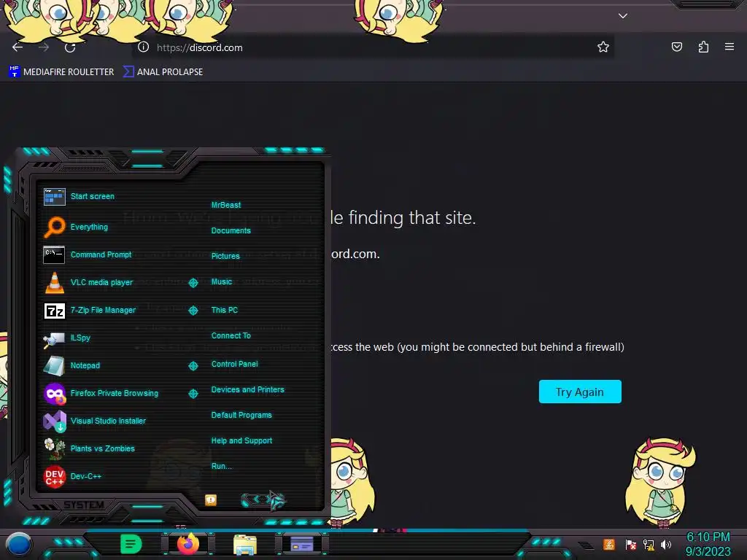Viewport: 747px width, 560px height.
Task: Expand Firefox Private Browsing jump list arrow
Action: (x=193, y=394)
